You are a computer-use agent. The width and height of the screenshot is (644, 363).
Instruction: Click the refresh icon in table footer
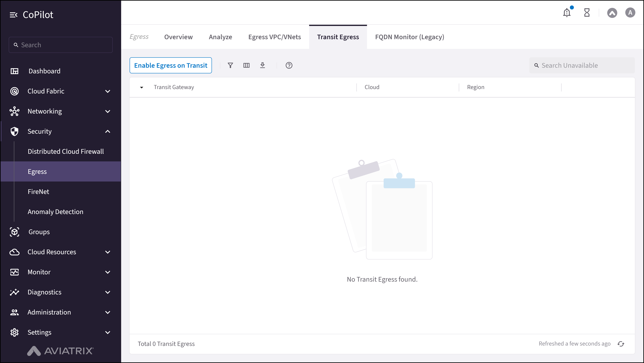621,344
